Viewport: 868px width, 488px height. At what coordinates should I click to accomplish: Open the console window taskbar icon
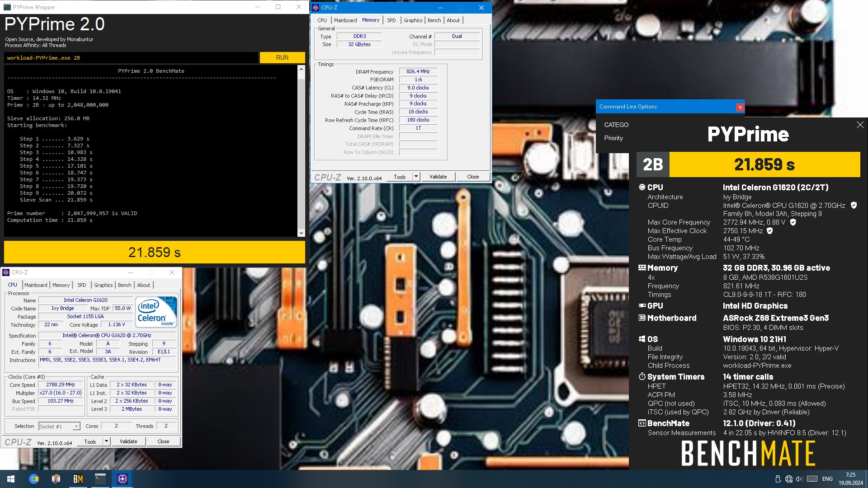coord(100,479)
